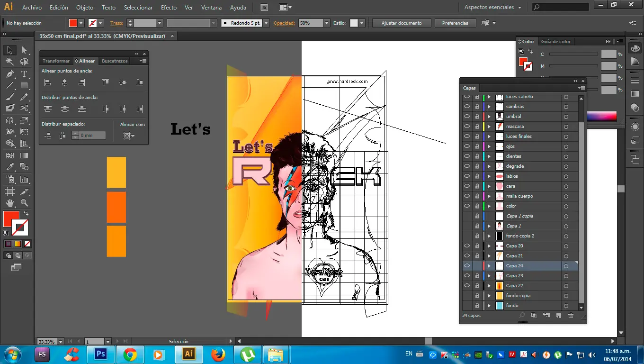Screen dimensions: 644x364
Task: Select the Pencil tool
Action: pyautogui.click(x=24, y=97)
